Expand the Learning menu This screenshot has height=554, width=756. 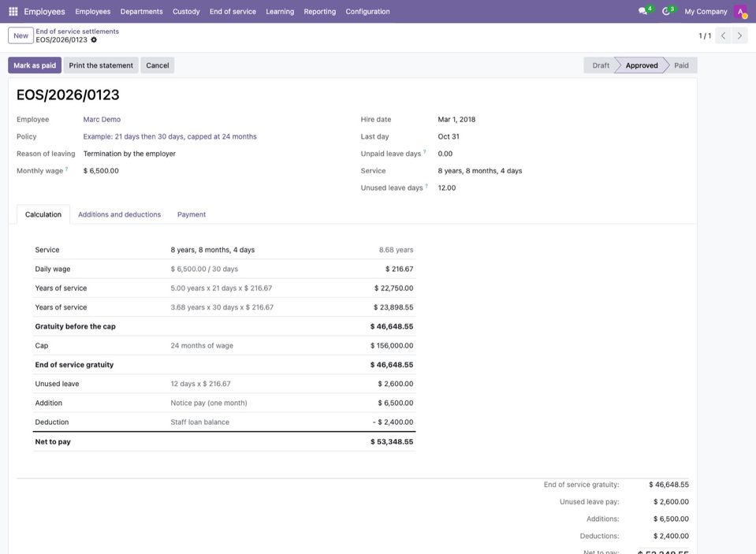pos(280,12)
